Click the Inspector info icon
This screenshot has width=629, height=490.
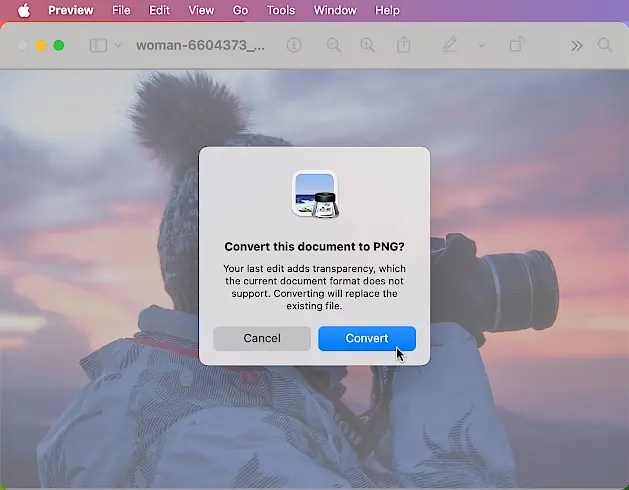(294, 45)
